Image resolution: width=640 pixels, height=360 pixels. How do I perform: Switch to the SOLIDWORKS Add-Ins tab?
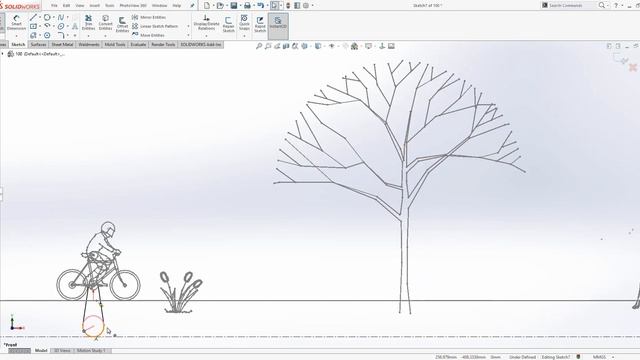201,44
